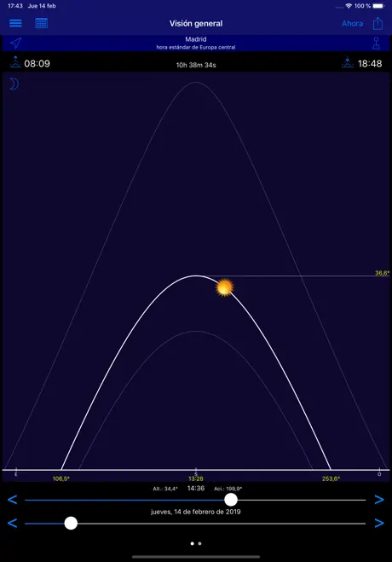392x562 pixels.
Task: Tap the sun on the arc
Action: [x=224, y=287]
